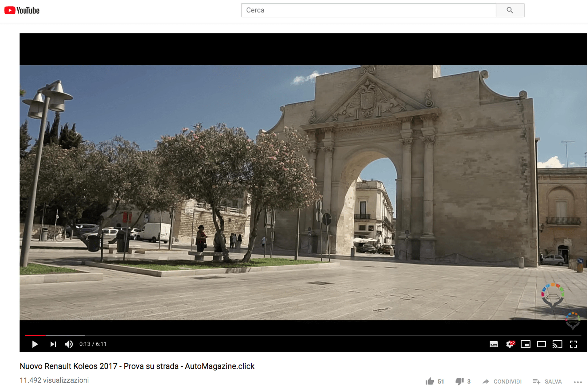Viewport: 588px width, 391px height.
Task: Click SALVA to save video
Action: click(547, 381)
